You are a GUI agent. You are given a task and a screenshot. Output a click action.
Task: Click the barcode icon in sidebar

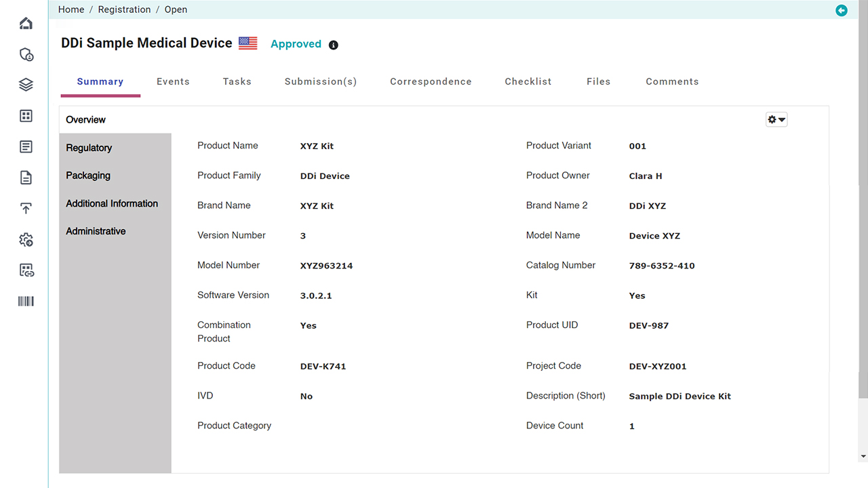point(26,302)
